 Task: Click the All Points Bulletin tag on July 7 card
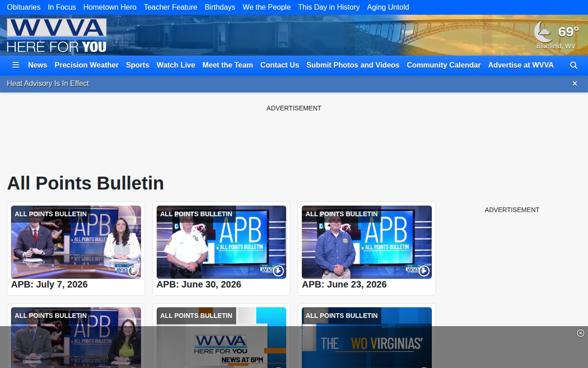pyautogui.click(x=51, y=214)
